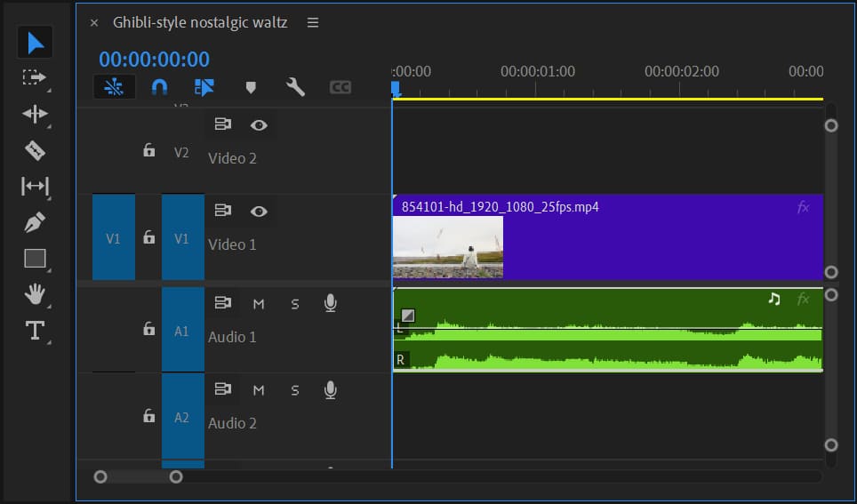Toggle insert sequences as nests button

pos(114,87)
